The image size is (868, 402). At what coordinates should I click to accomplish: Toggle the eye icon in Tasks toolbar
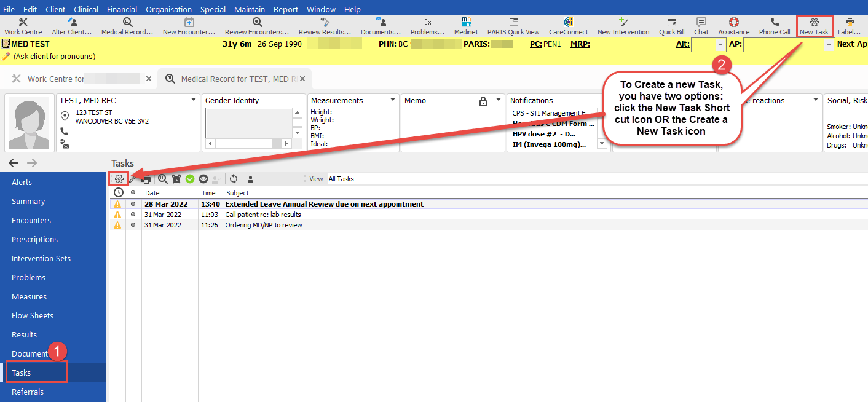click(x=203, y=179)
